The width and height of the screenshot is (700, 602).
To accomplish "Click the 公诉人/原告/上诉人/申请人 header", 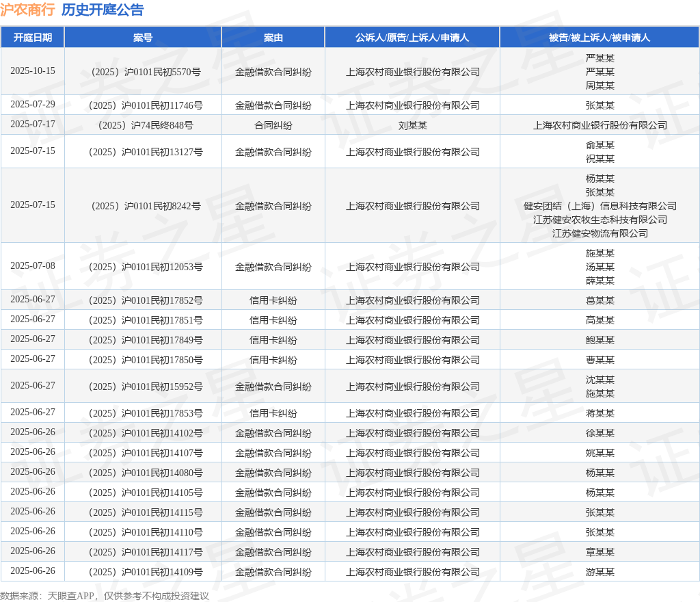I will click(x=412, y=38).
